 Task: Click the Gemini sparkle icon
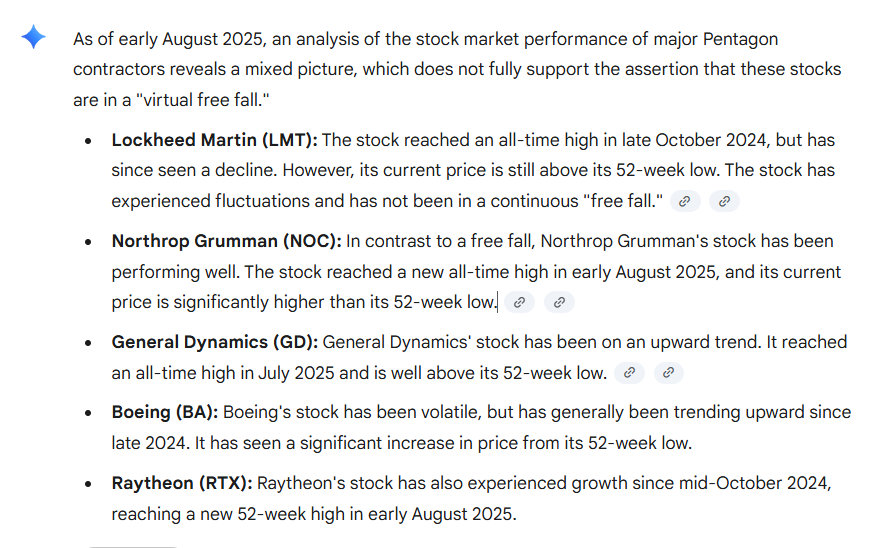tap(33, 38)
